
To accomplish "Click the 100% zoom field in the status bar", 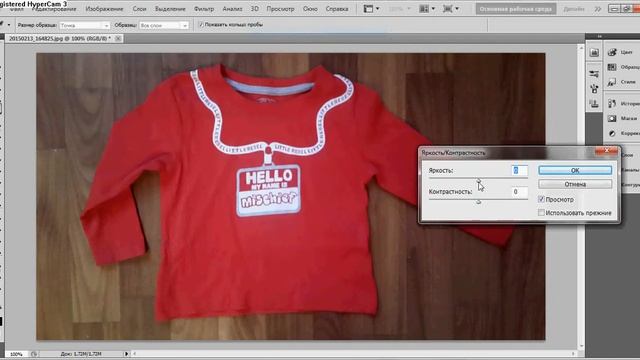I will click(x=16, y=354).
